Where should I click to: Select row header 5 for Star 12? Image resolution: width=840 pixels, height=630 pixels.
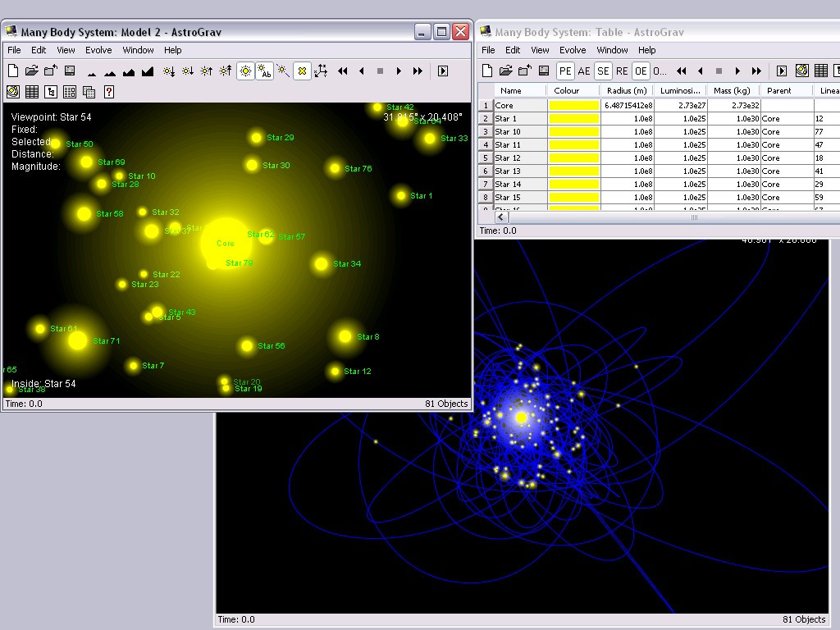point(486,158)
